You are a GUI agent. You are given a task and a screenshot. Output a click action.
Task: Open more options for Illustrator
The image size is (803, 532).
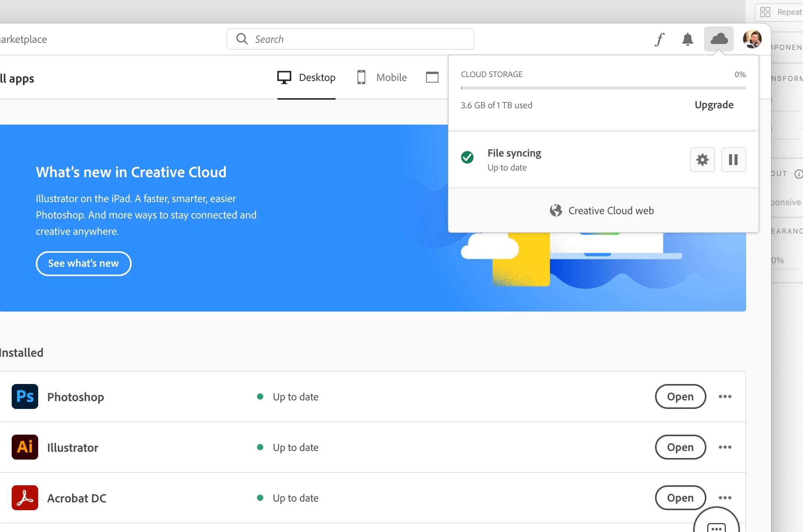point(725,447)
